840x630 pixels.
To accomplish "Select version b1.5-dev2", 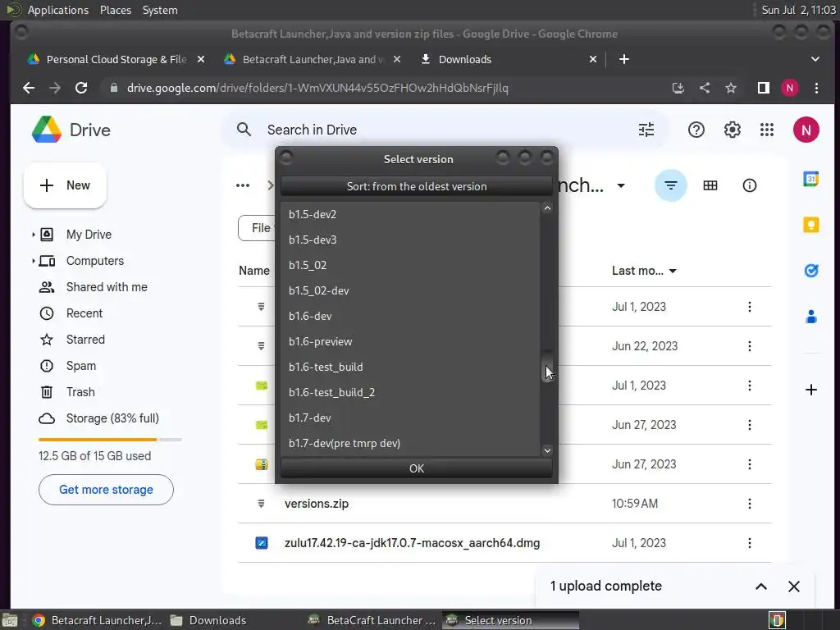I will point(410,214).
